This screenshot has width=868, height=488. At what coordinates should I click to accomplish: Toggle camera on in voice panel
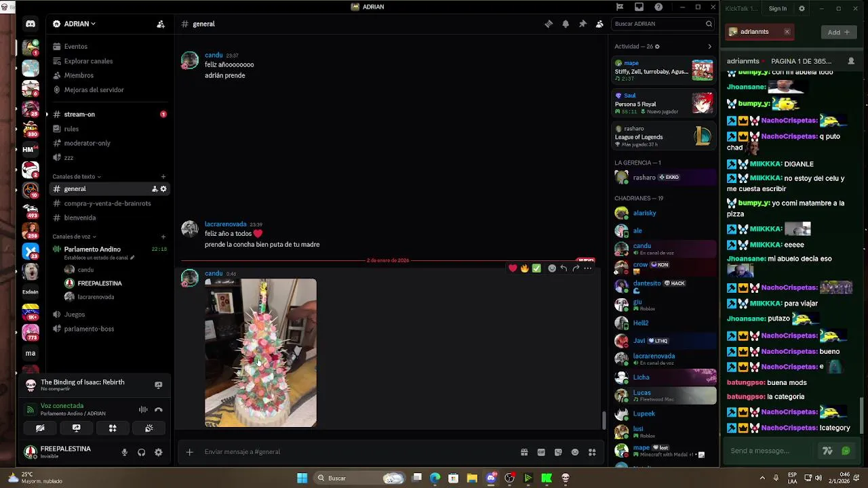pyautogui.click(x=40, y=428)
